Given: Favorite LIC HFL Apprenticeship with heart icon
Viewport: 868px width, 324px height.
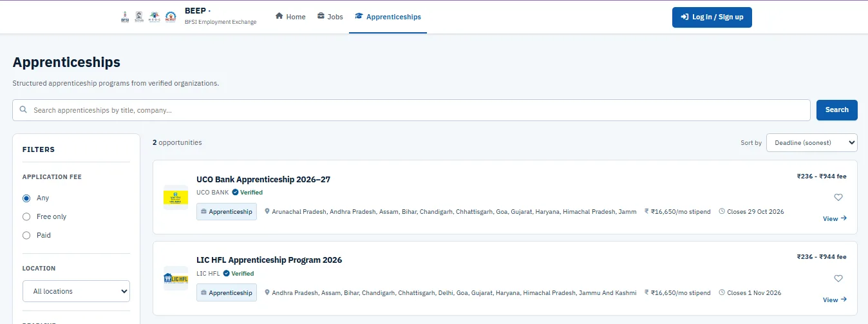Looking at the screenshot, I should coord(838,278).
